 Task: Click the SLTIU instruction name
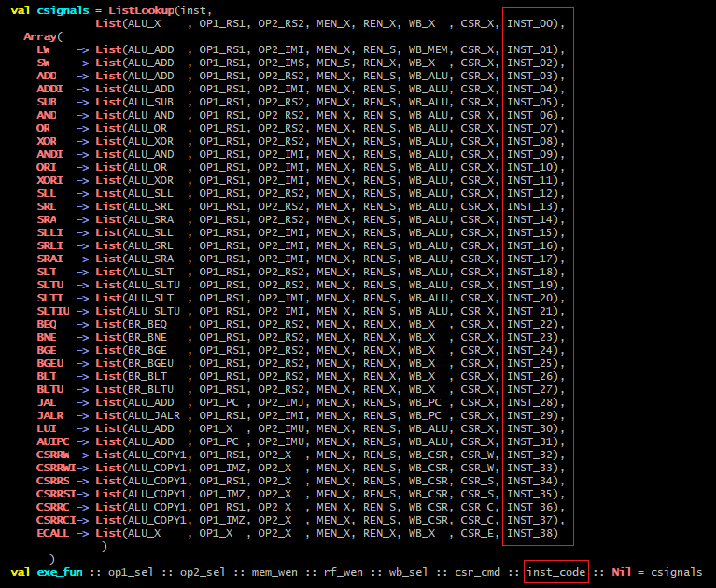53,311
